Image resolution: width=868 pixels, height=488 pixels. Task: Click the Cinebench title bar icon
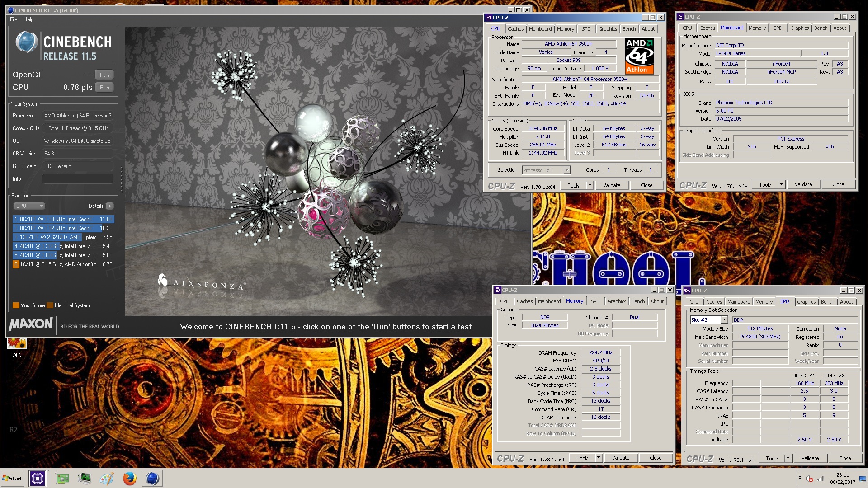11,10
